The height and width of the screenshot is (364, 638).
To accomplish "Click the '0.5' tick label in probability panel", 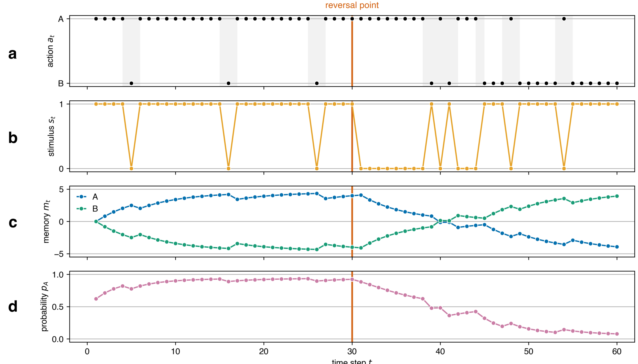I will tap(58, 307).
